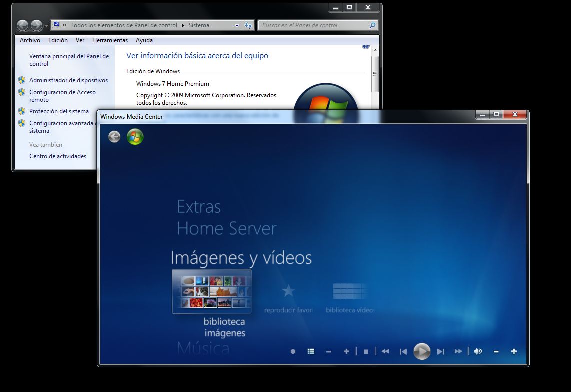Open the Archivo menu
This screenshot has width=571, height=392.
pyautogui.click(x=30, y=40)
